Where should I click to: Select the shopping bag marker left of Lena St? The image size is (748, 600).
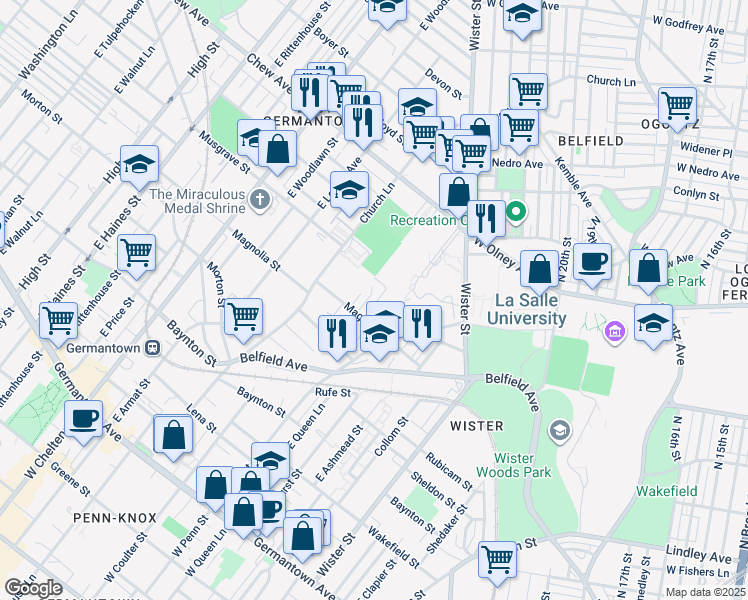[x=174, y=434]
